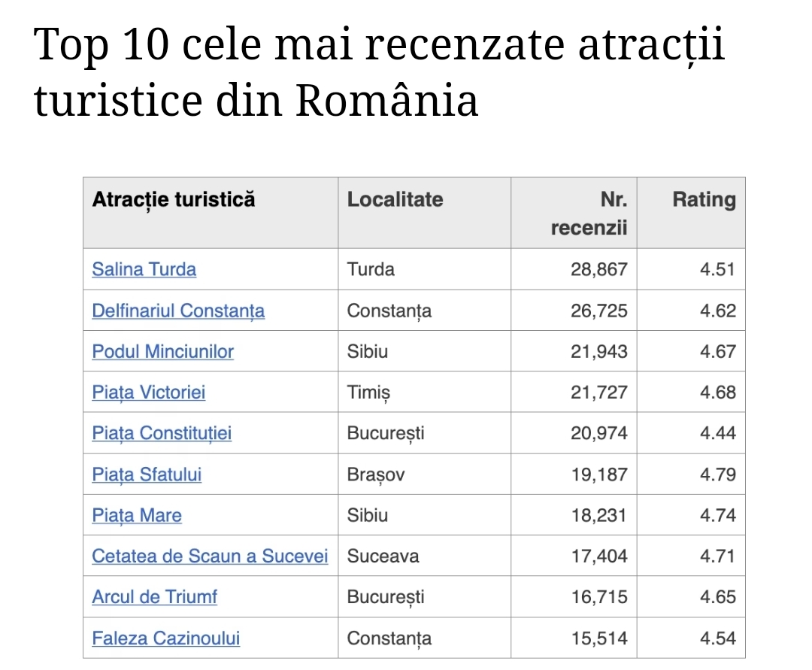Open the Arcul de Triumf link

154,597
